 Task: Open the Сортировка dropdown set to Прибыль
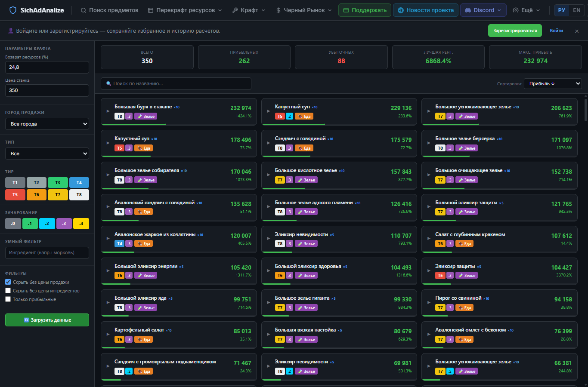(x=553, y=83)
